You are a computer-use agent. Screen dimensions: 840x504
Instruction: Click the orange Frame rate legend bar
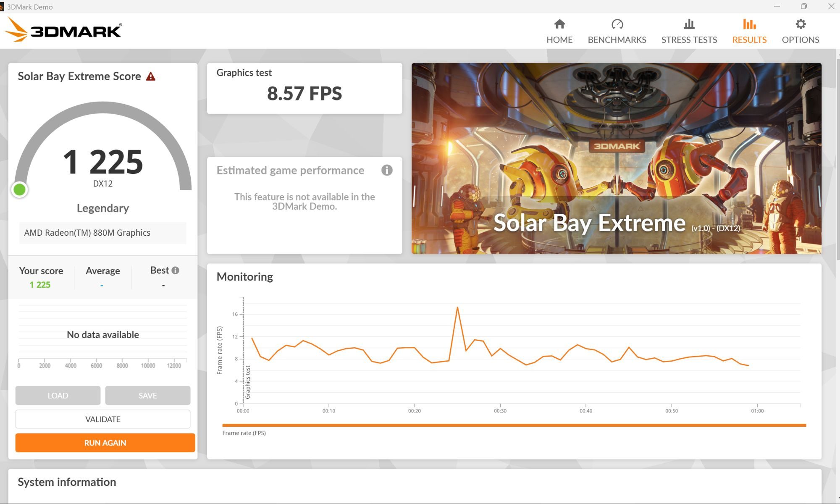(514, 425)
